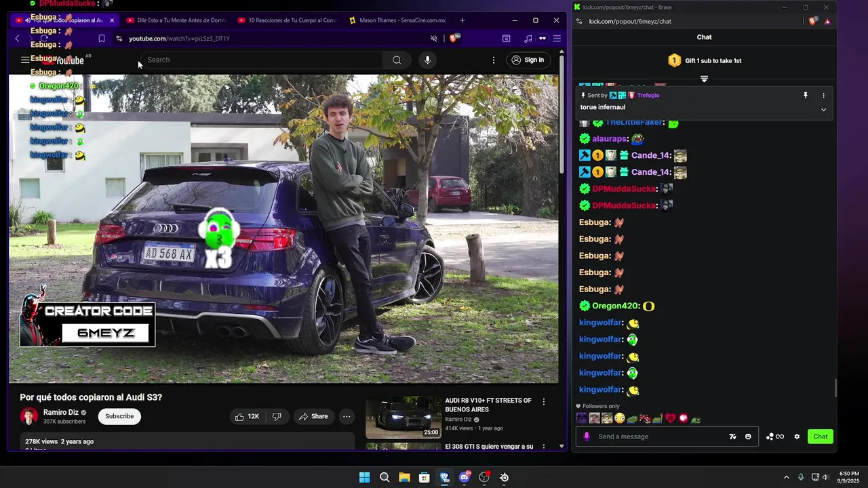The height and width of the screenshot is (488, 868).
Task: Toggle the YouTube guide hamburger menu
Action: [x=25, y=60]
